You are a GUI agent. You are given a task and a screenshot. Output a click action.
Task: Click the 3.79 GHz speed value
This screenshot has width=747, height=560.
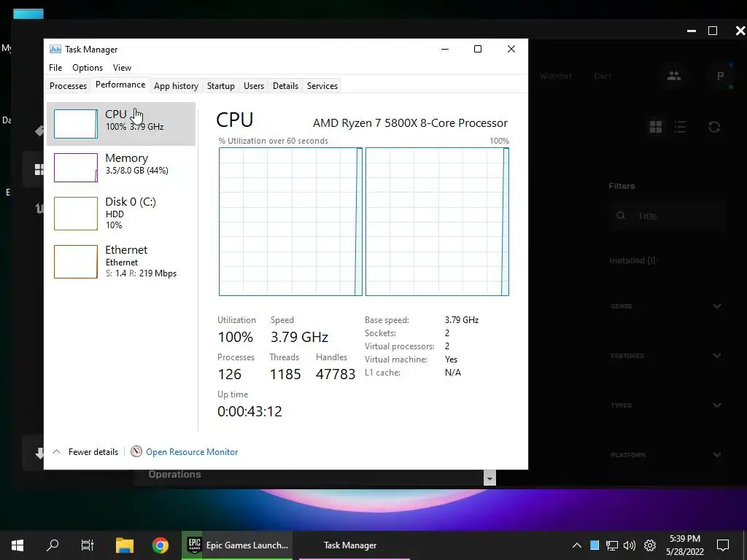click(x=299, y=337)
